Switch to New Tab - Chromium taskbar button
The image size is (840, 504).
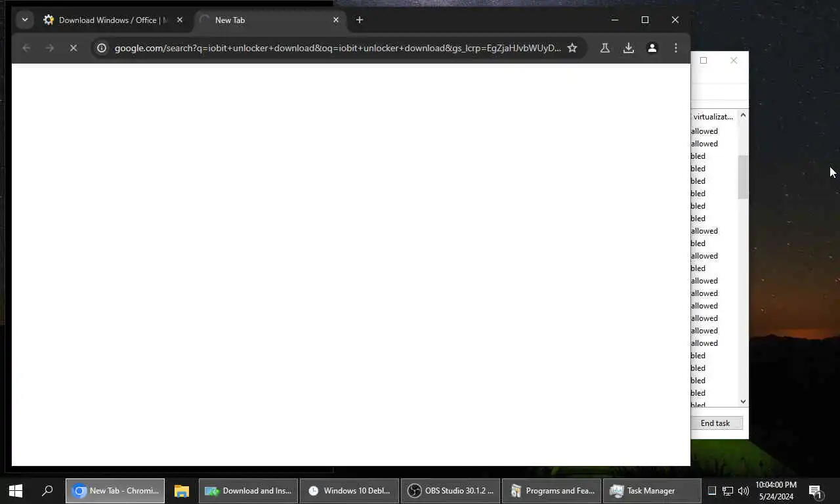point(115,491)
